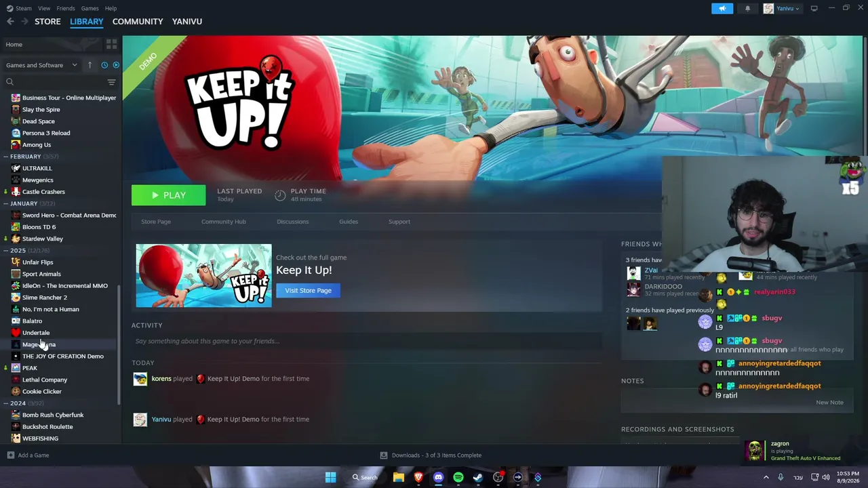Open Discord from the taskbar
Viewport: 868px width, 488px height.
(x=438, y=477)
